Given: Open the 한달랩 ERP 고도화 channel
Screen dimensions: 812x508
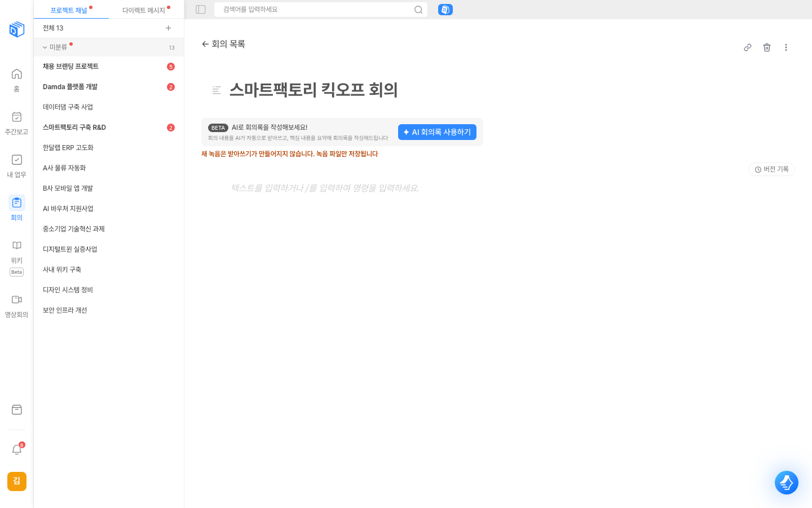Looking at the screenshot, I should point(109,148).
